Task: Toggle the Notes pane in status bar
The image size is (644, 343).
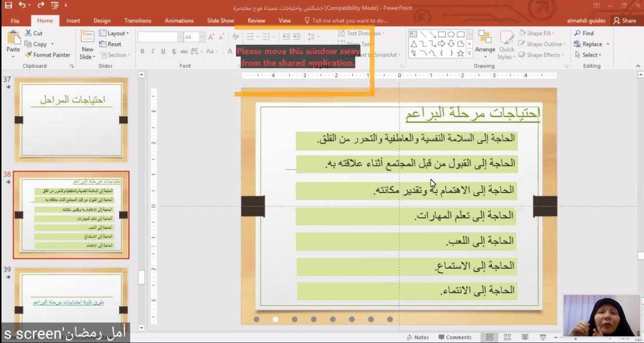Action: (418, 337)
